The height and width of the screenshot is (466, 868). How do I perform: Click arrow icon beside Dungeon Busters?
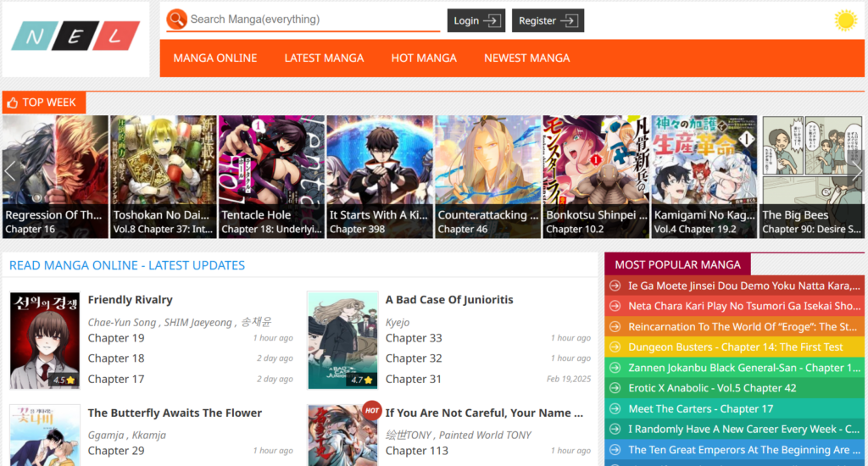point(615,347)
